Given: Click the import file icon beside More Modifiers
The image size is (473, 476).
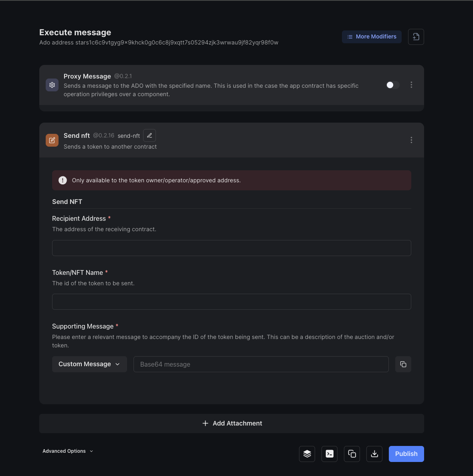Looking at the screenshot, I should 416,37.
